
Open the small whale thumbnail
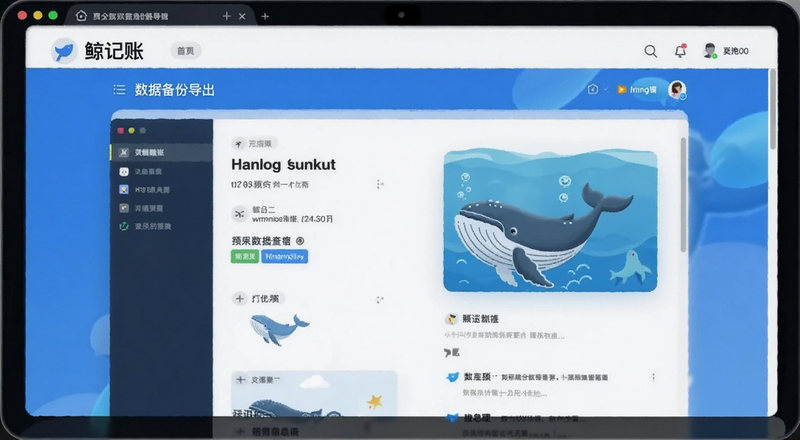pyautogui.click(x=280, y=329)
